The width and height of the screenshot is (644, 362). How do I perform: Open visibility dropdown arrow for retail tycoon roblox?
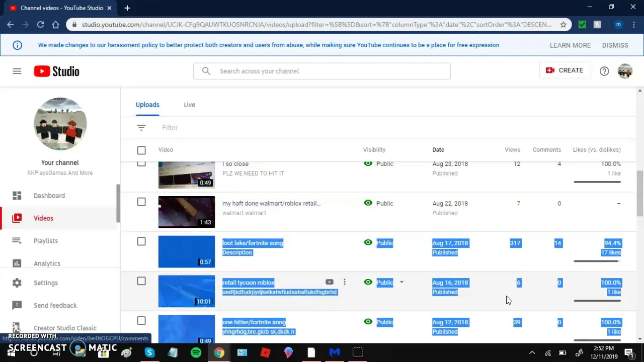point(401,282)
